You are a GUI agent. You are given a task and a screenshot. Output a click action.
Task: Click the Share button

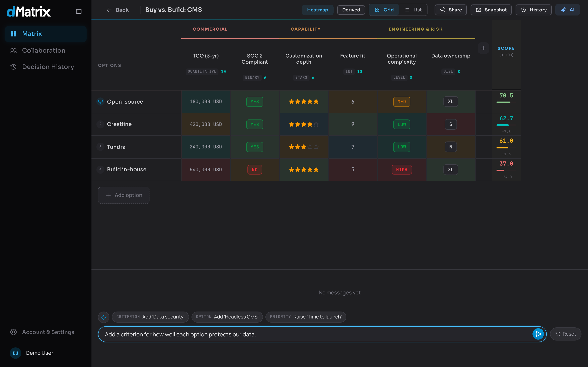[x=451, y=10]
